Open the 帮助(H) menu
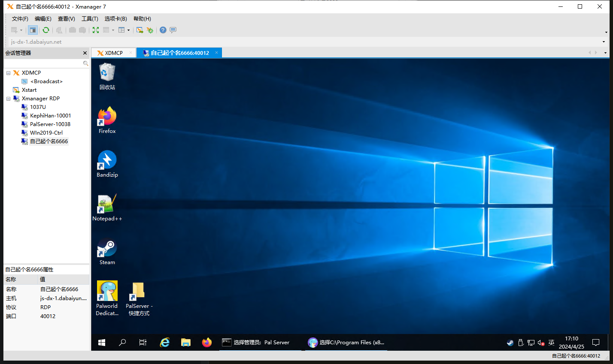Viewport: 613px width, 364px height. 142,19
